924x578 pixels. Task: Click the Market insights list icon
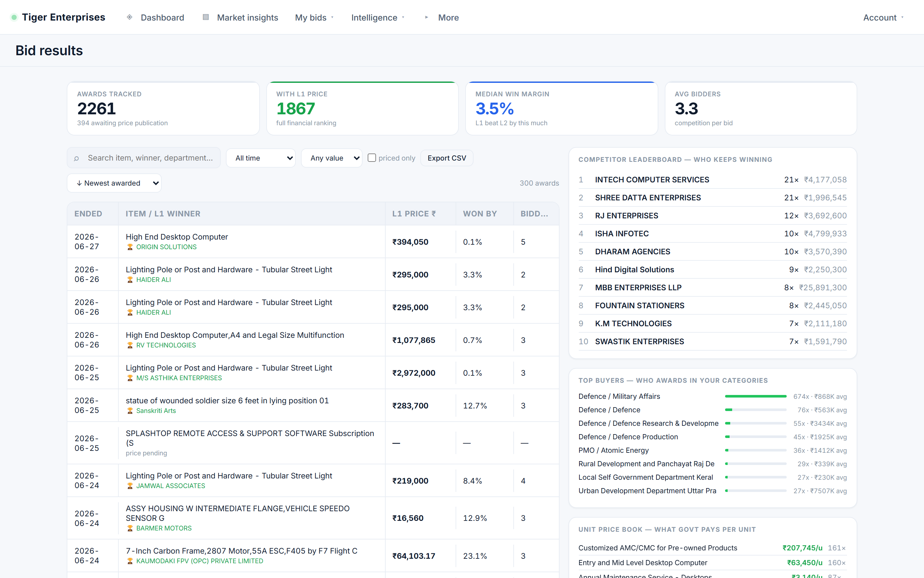(205, 17)
